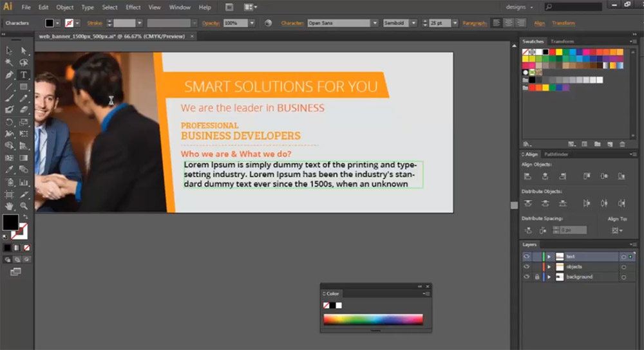Toggle visibility of the objects layer
Image resolution: width=644 pixels, height=350 pixels.
(527, 267)
